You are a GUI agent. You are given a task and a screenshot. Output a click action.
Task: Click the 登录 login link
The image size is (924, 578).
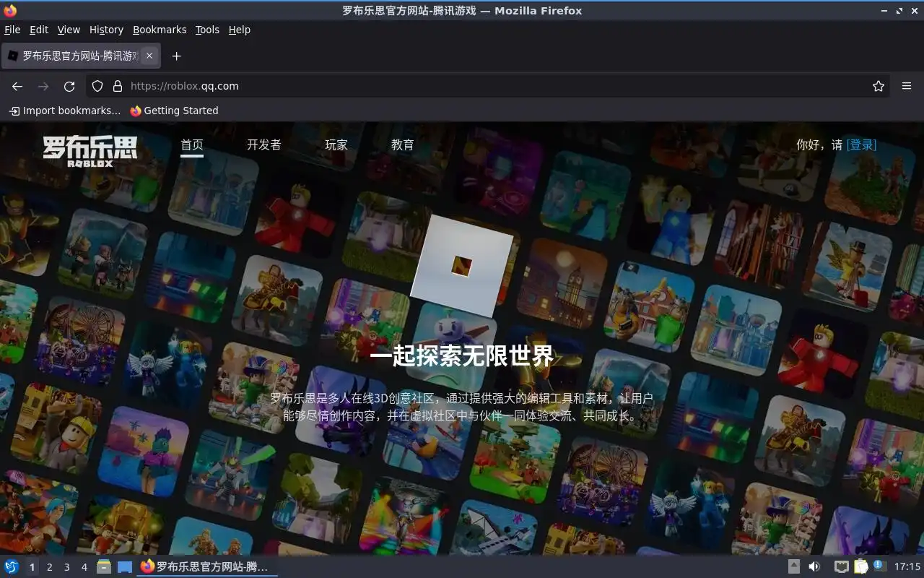(x=861, y=144)
